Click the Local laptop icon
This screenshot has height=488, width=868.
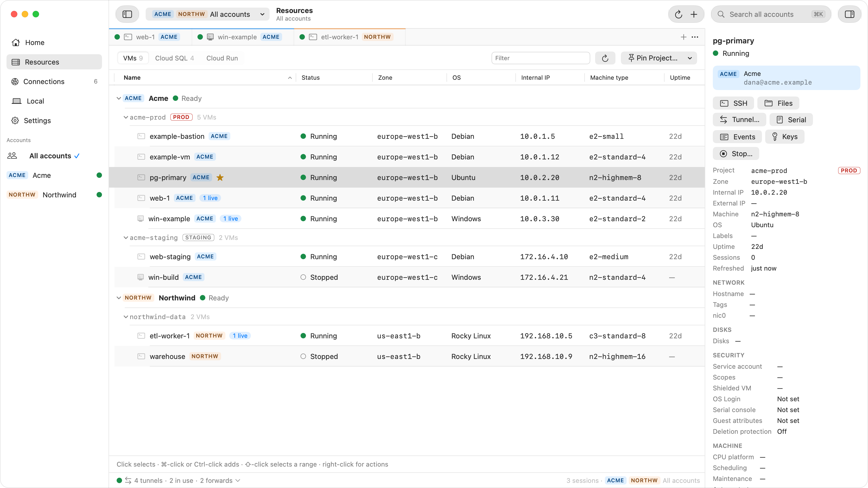tap(17, 101)
